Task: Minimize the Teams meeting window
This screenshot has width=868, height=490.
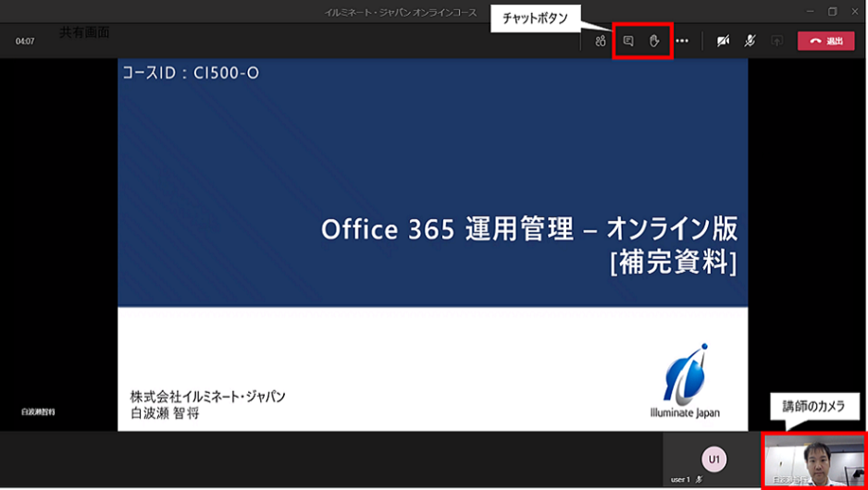Action: [x=811, y=12]
